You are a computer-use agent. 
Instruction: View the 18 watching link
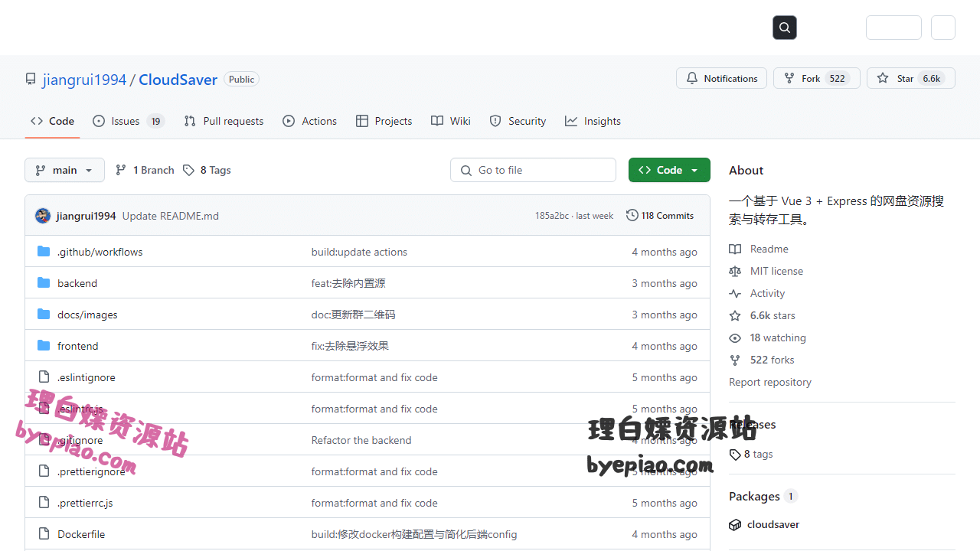(768, 337)
